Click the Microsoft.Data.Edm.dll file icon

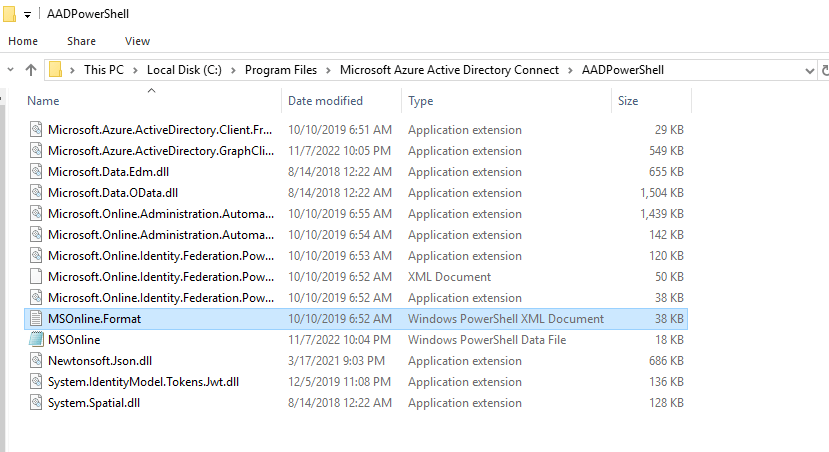36,172
